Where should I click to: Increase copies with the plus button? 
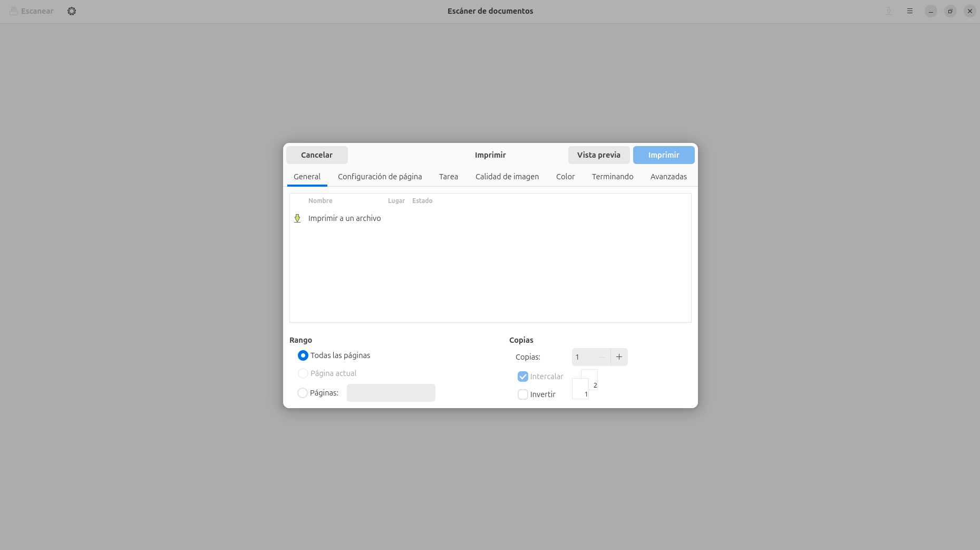pos(619,357)
